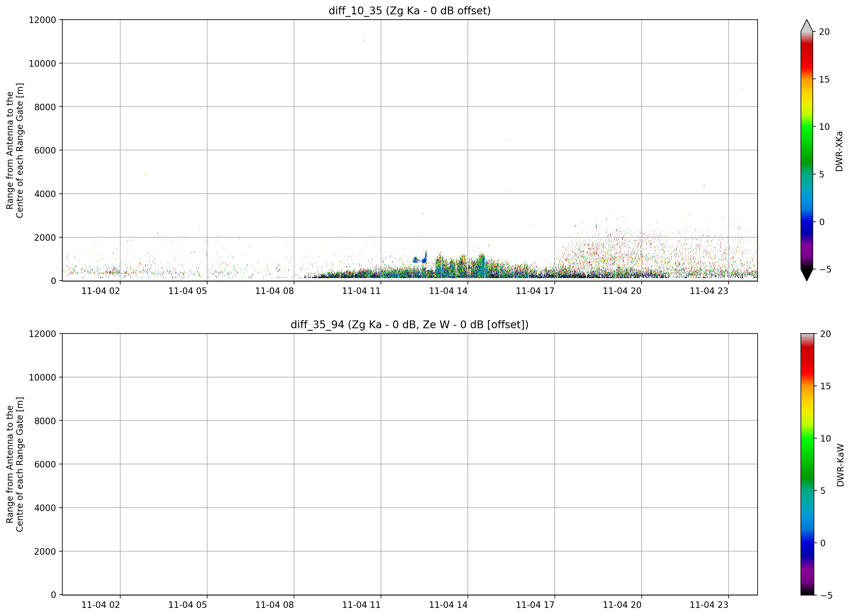Click x-tick '11-04 08' under diff_10_35 plot

click(x=274, y=291)
